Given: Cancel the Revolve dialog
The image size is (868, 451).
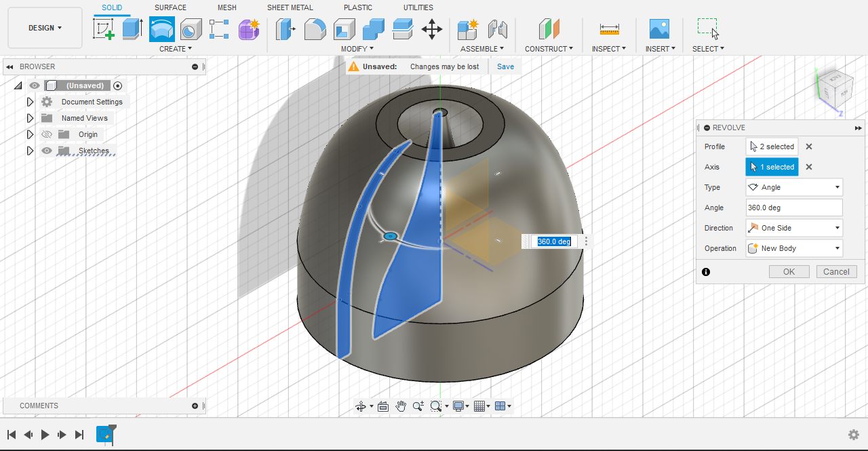Looking at the screenshot, I should tap(836, 271).
